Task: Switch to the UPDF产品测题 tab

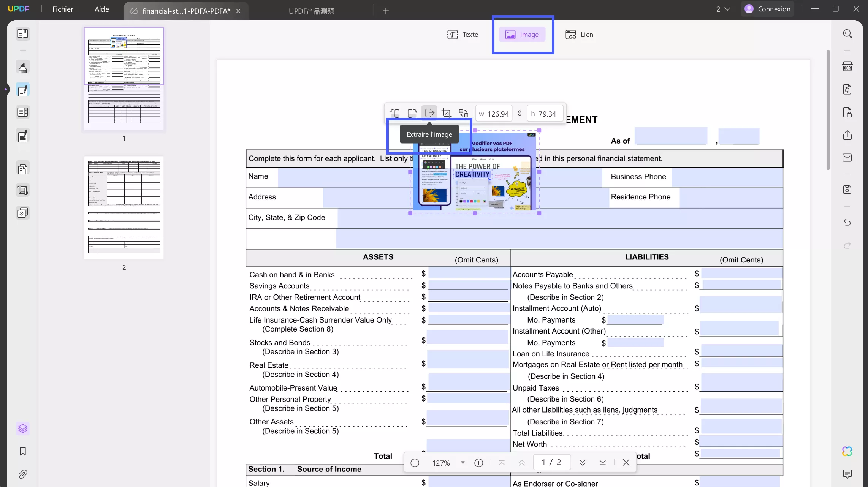Action: 311,11
